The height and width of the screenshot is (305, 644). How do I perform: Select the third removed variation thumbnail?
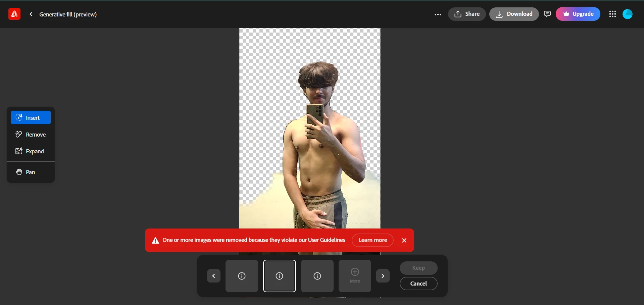[x=317, y=276]
